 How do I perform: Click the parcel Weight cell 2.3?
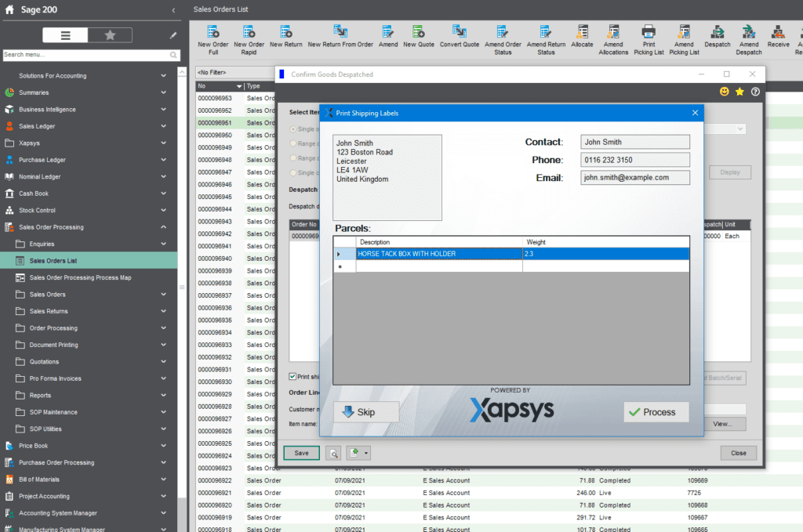click(x=606, y=254)
